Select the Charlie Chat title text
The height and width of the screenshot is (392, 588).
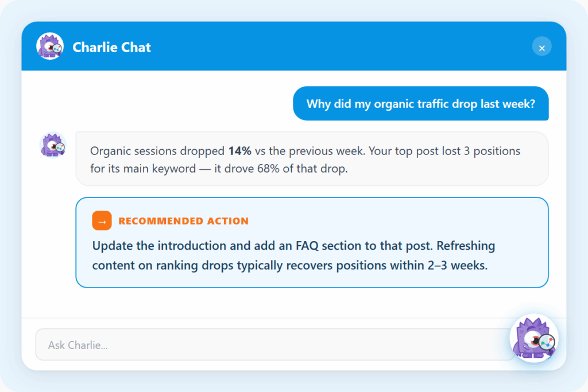(111, 47)
